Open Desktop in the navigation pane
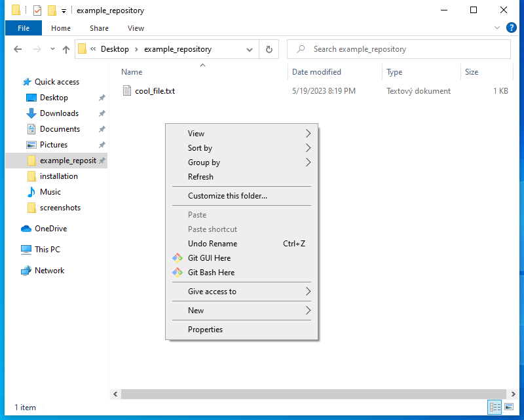The width and height of the screenshot is (524, 420). (x=54, y=98)
